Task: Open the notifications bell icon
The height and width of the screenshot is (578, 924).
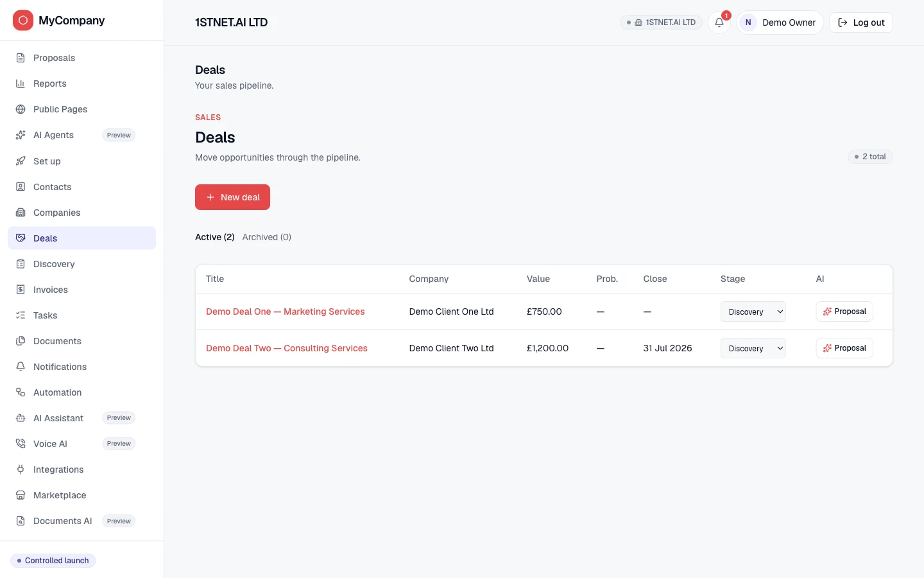Action: click(x=719, y=22)
